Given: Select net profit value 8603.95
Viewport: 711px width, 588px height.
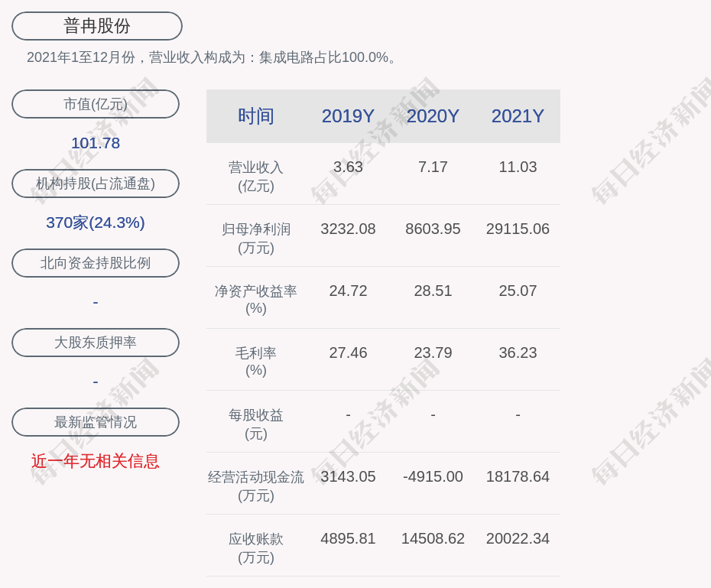Looking at the screenshot, I should point(433,229).
